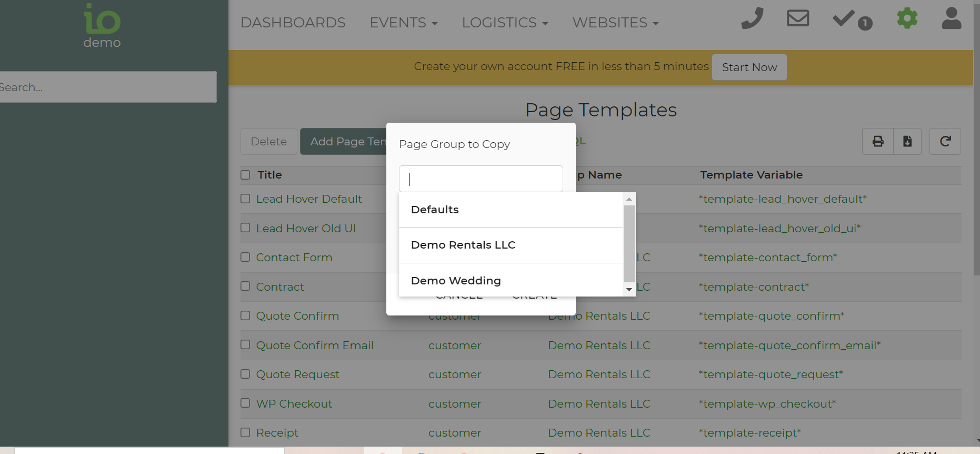980x454 pixels.
Task: Check the Lead Hover Default row checkbox
Action: [x=245, y=199]
